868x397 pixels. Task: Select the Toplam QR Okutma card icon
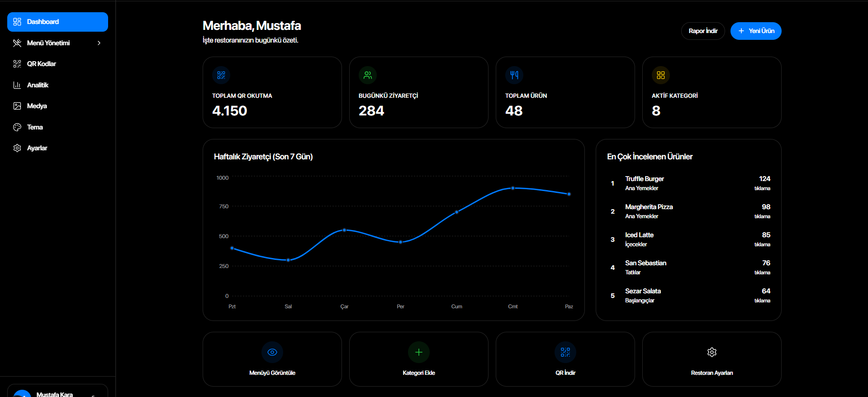(221, 75)
